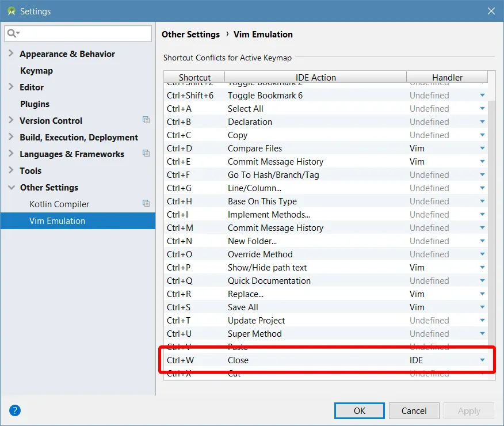Viewport: 504px width, 426px height.
Task: Select Keymap in the settings tree
Action: pyautogui.click(x=36, y=71)
